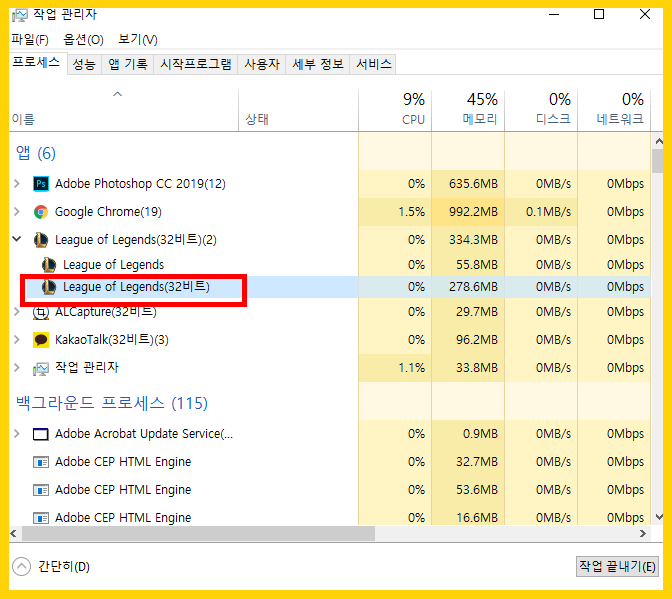672x599 pixels.
Task: Switch to the 사용자 tab
Action: coord(262,64)
